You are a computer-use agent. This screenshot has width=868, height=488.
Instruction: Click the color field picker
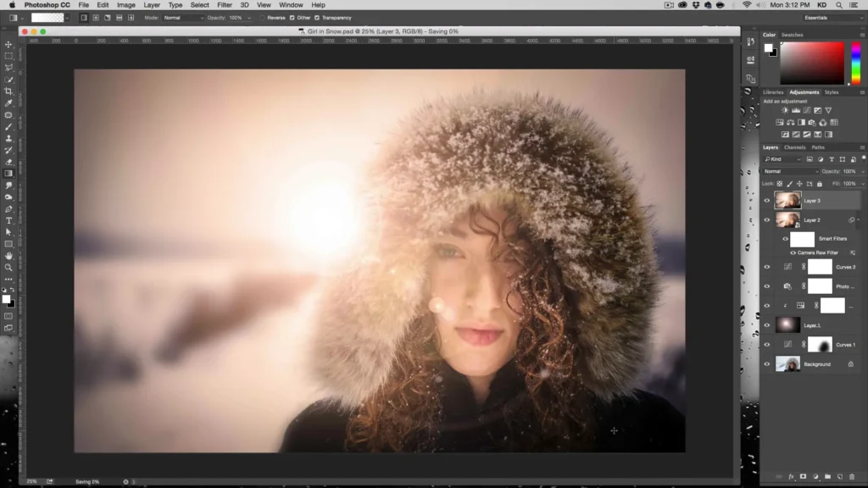tap(812, 63)
